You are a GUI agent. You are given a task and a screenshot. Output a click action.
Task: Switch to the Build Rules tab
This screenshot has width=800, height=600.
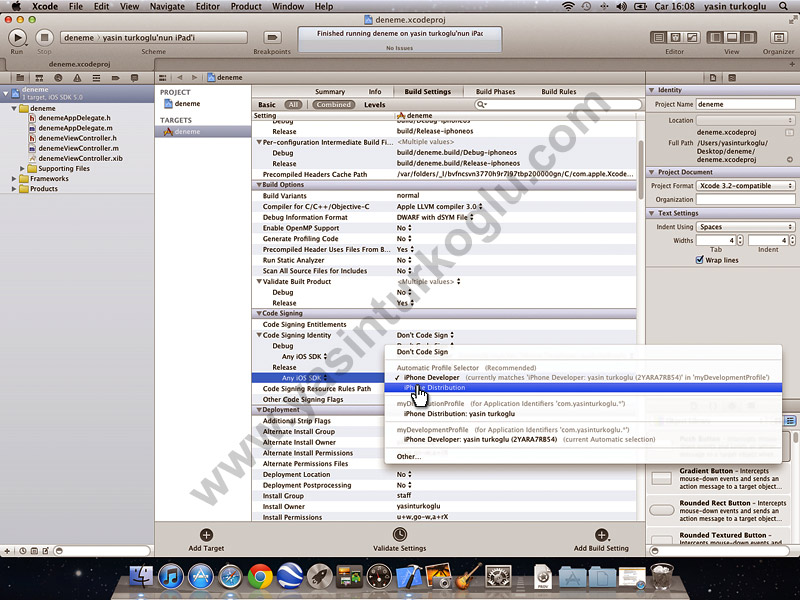pyautogui.click(x=559, y=92)
